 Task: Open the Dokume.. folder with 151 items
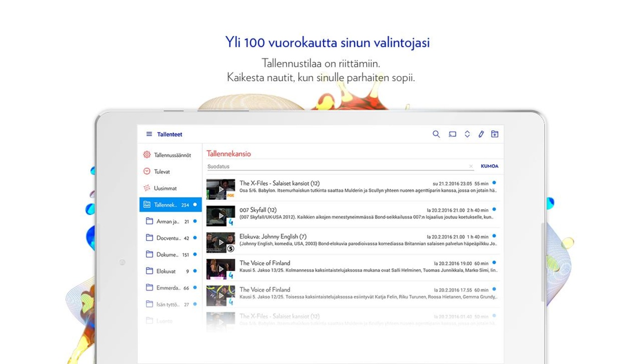coord(171,254)
